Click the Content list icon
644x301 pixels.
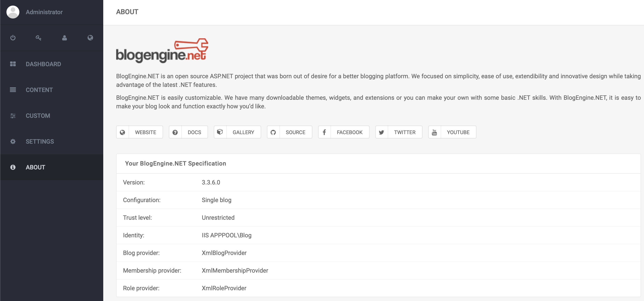click(x=13, y=90)
